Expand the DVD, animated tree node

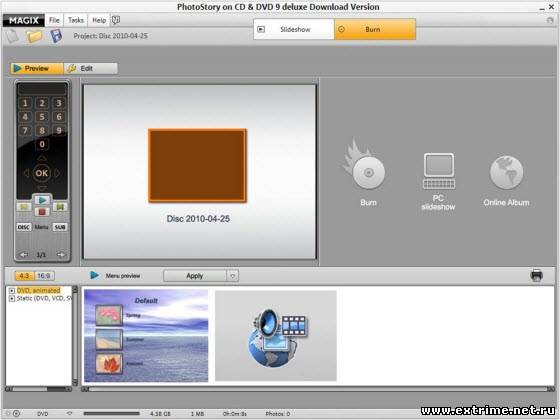pos(11,291)
